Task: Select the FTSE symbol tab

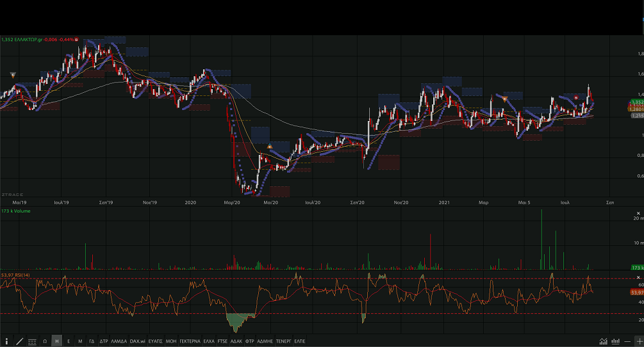Action: (222, 341)
